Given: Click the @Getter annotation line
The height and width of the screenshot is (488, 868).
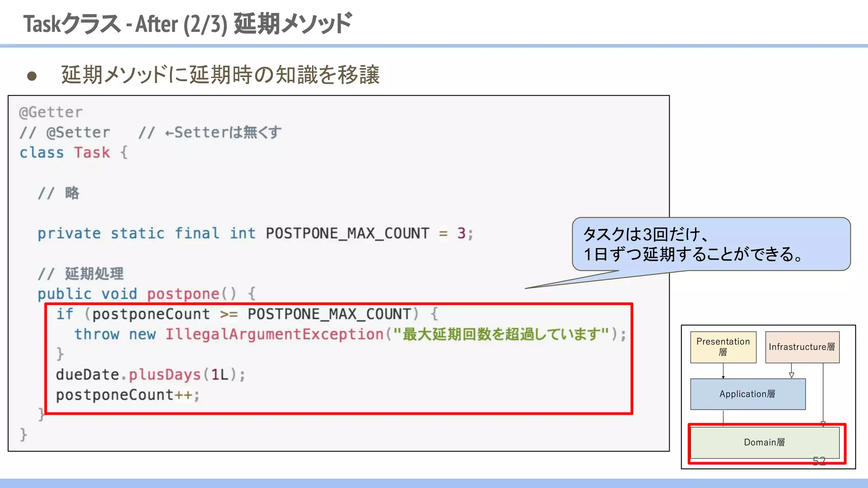Looking at the screenshot, I should [51, 112].
